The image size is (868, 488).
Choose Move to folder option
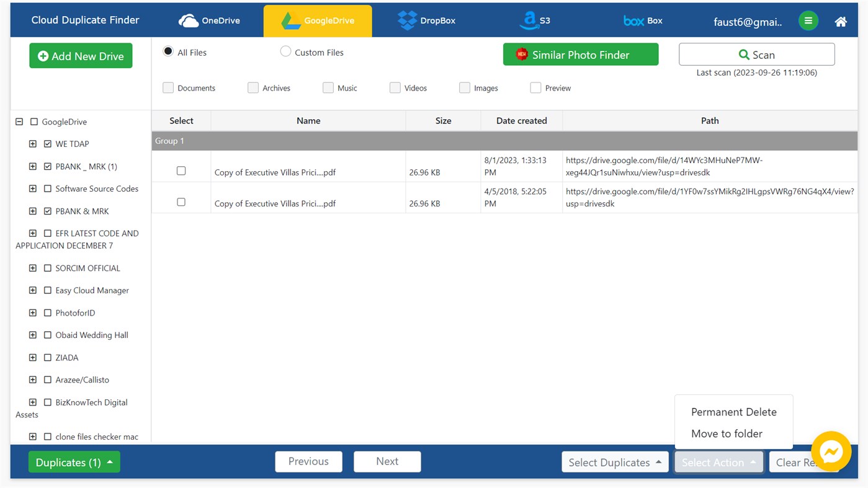click(x=727, y=433)
